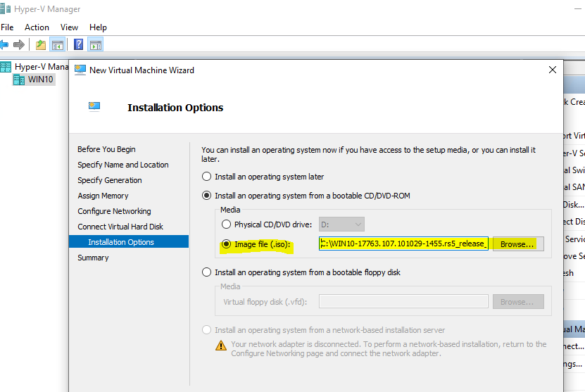Go to Specify Name and Location step
585x392 pixels.
(x=122, y=165)
